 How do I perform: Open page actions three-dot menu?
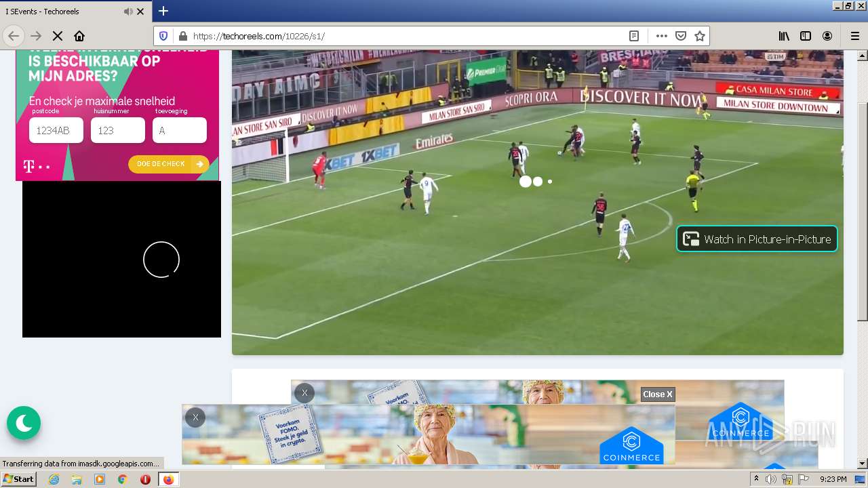(662, 36)
